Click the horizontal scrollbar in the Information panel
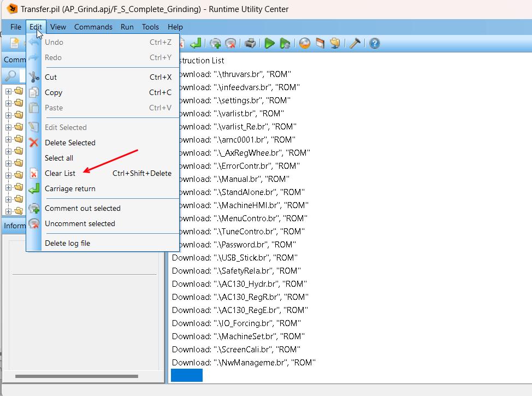The image size is (532, 396). click(x=76, y=376)
